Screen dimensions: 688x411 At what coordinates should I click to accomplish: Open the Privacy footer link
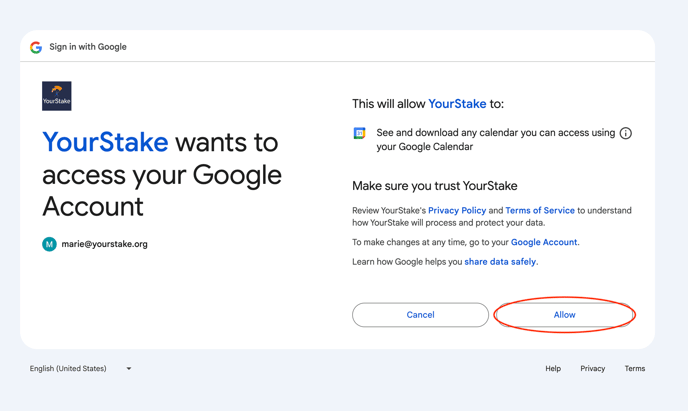(x=592, y=368)
